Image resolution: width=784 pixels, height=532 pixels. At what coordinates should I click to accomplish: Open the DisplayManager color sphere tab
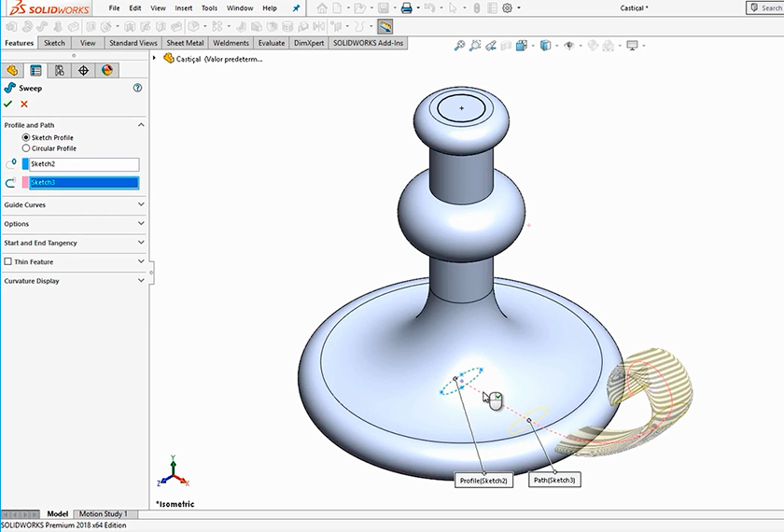tap(107, 70)
